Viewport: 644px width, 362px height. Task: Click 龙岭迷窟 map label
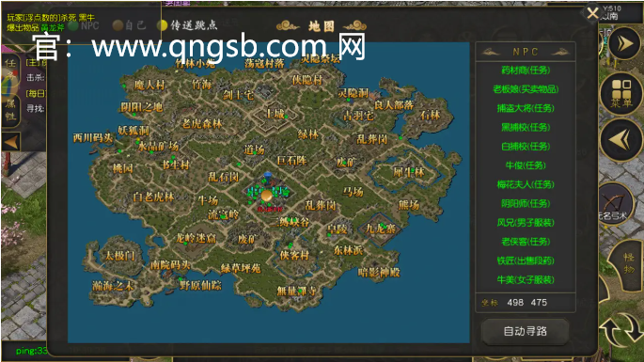pos(196,238)
